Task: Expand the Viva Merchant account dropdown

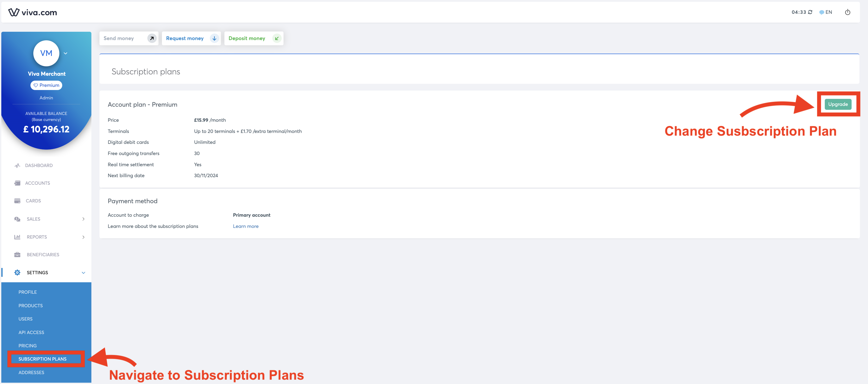Action: click(x=66, y=53)
